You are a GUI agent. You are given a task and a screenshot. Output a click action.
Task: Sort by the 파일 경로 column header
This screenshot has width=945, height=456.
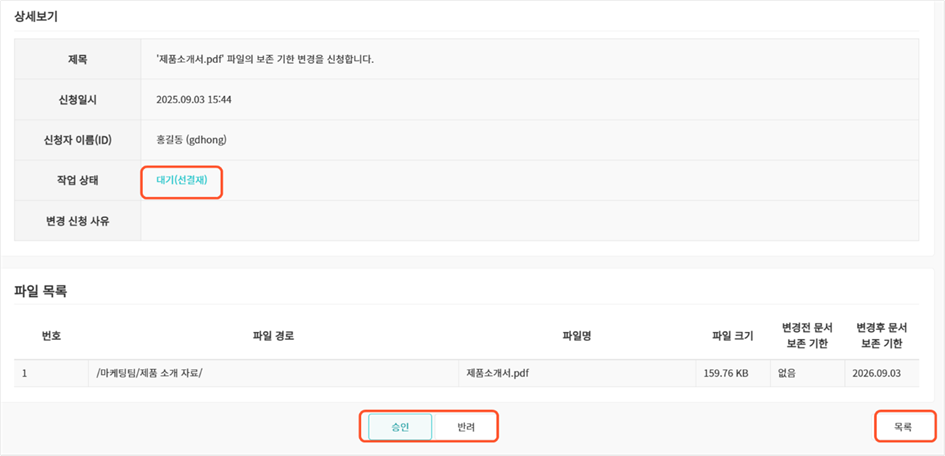tap(273, 335)
